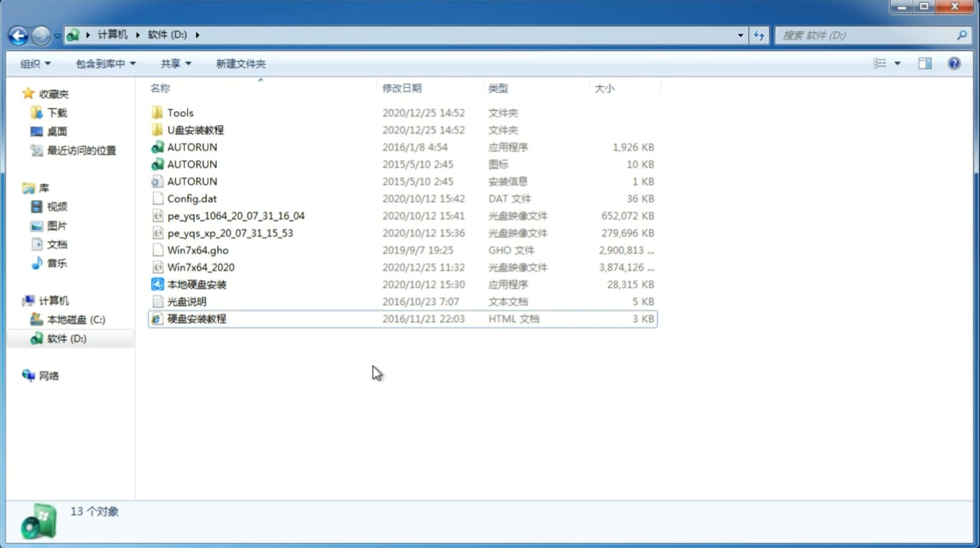The image size is (980, 548).
Task: Click 软件 (D:) drive in sidebar
Action: click(x=66, y=338)
